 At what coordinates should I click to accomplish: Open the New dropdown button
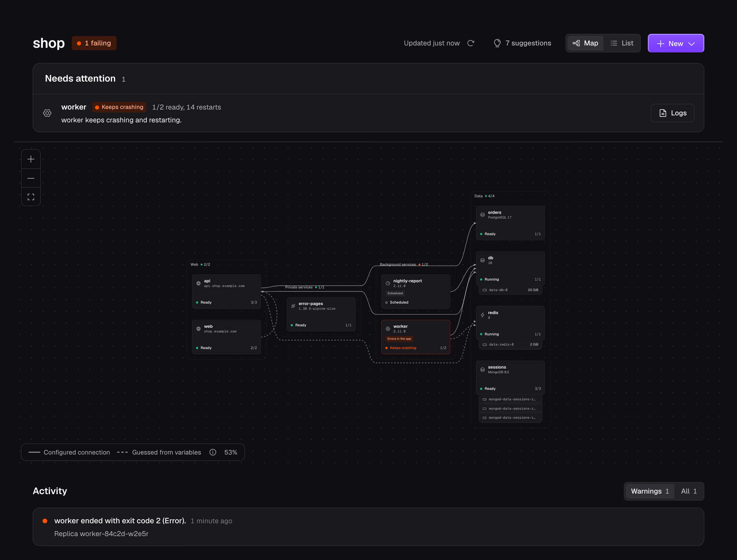(676, 43)
